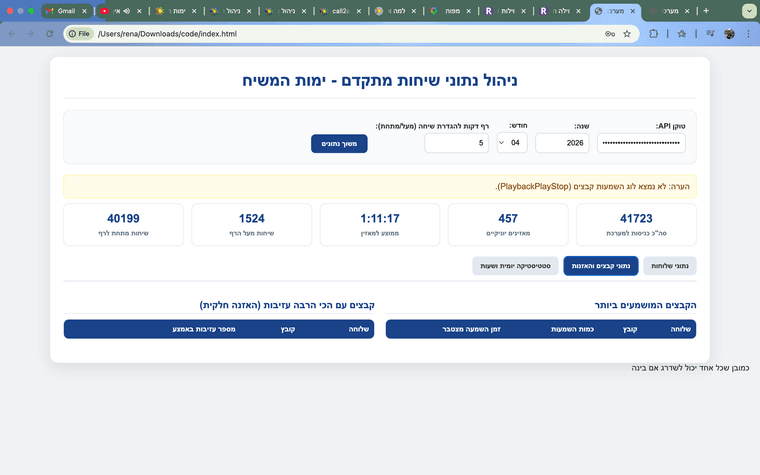The width and height of the screenshot is (760, 475).
Task: Click the 41723 total entries card
Action: point(636,224)
